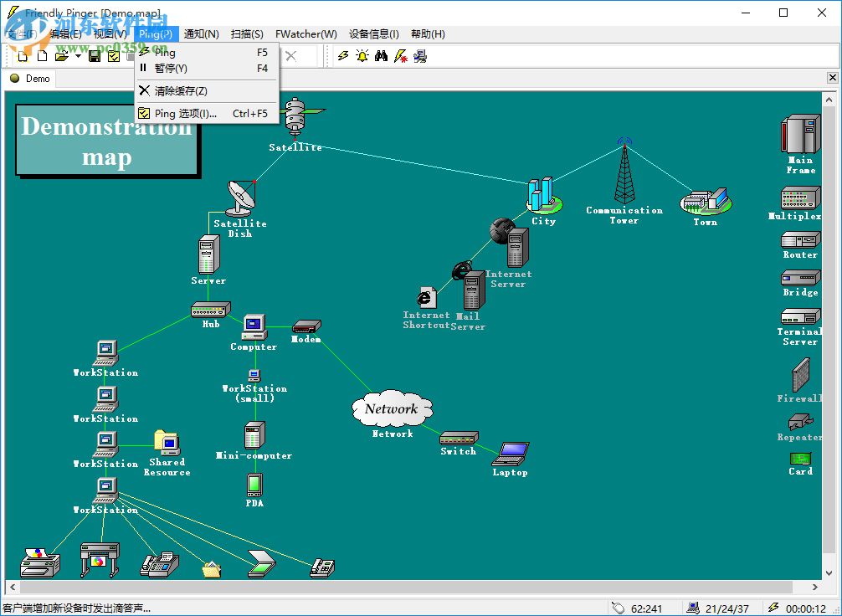Select the Server device icon
Screen dimensions: 842x616
coord(208,254)
